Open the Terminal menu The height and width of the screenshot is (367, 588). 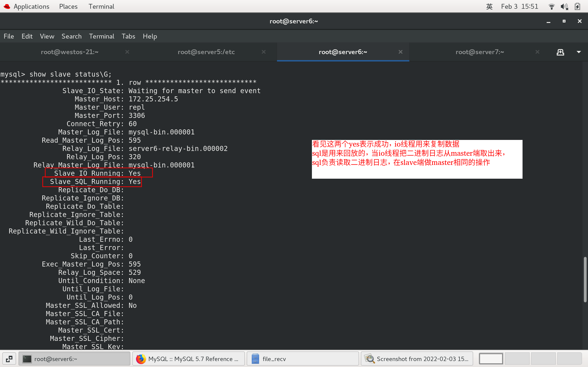click(x=102, y=36)
